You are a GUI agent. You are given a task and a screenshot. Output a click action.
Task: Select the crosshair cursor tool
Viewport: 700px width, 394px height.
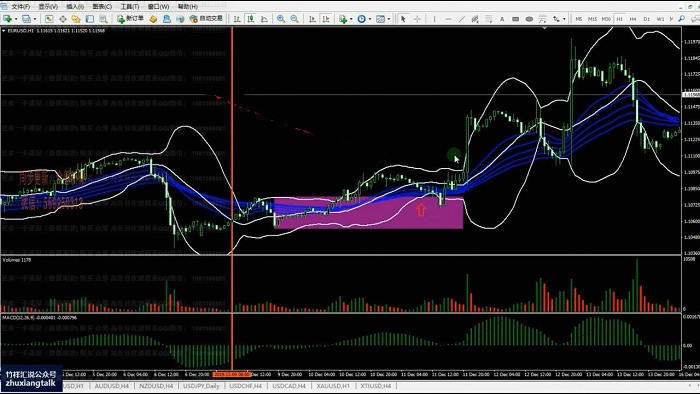tap(417, 19)
